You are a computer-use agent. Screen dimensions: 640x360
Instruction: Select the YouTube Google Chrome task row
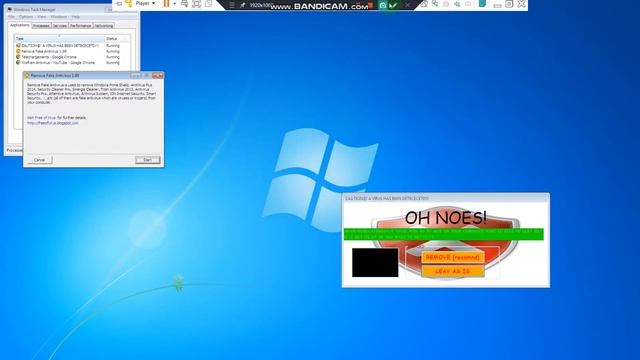73,63
